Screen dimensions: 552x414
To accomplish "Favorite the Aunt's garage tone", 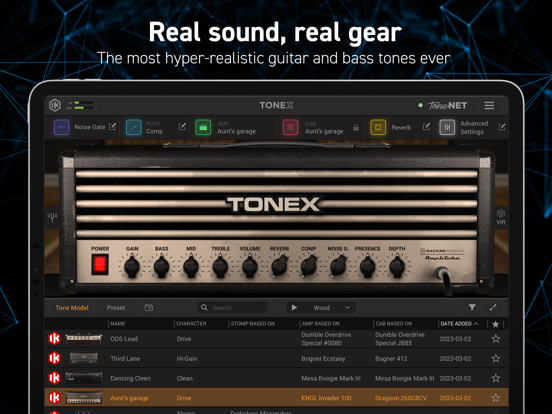I will tap(496, 398).
